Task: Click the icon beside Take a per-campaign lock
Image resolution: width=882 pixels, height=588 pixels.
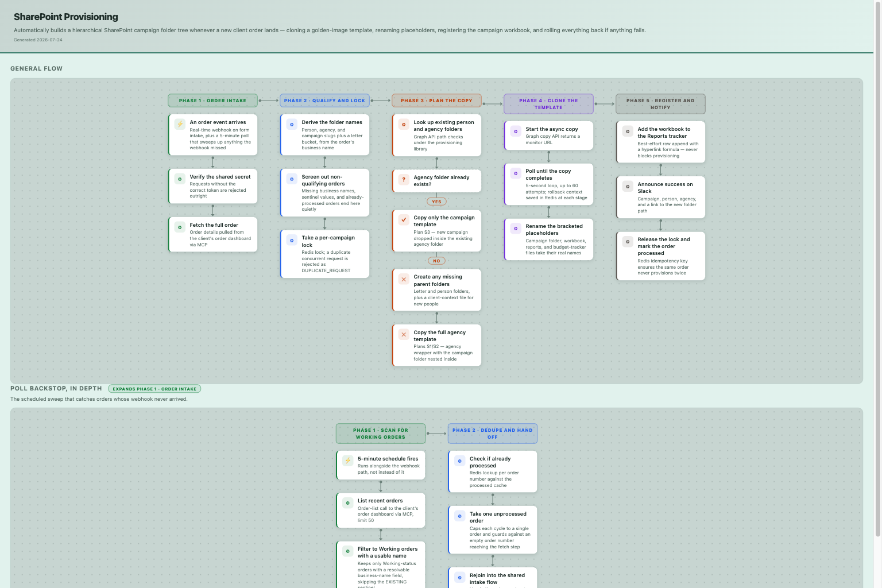Action: (292, 240)
